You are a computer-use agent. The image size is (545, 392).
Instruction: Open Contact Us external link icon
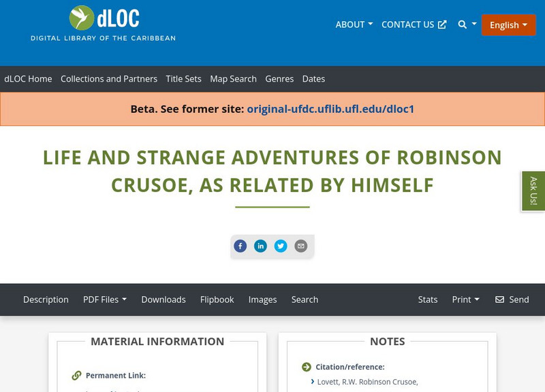pos(443,24)
